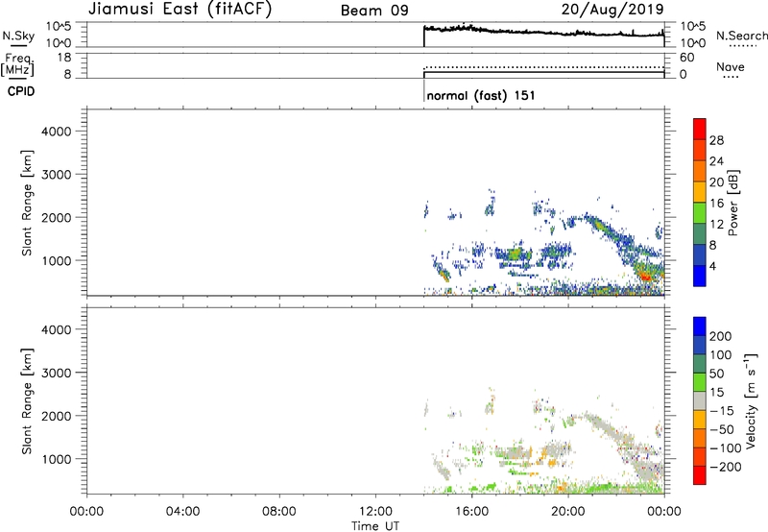Click the "12:00" time tick label
The width and height of the screenshot is (768, 532).
click(x=375, y=512)
